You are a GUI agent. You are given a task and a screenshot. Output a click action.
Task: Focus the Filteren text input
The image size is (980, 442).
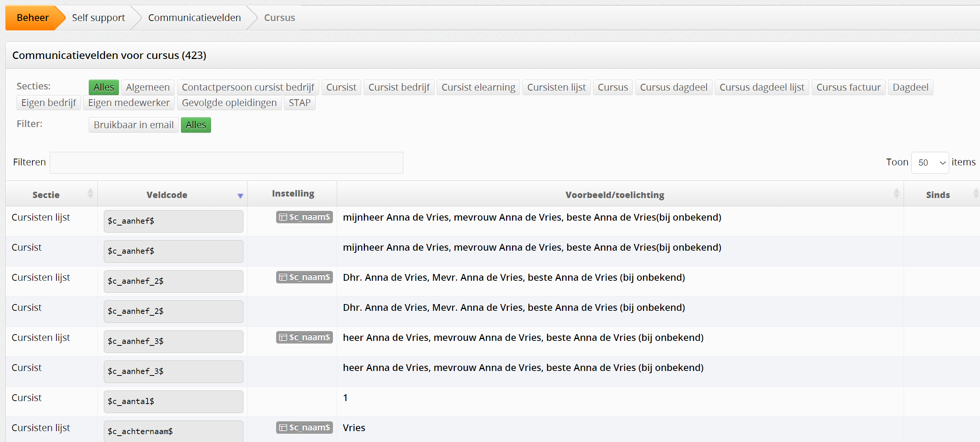pos(226,163)
